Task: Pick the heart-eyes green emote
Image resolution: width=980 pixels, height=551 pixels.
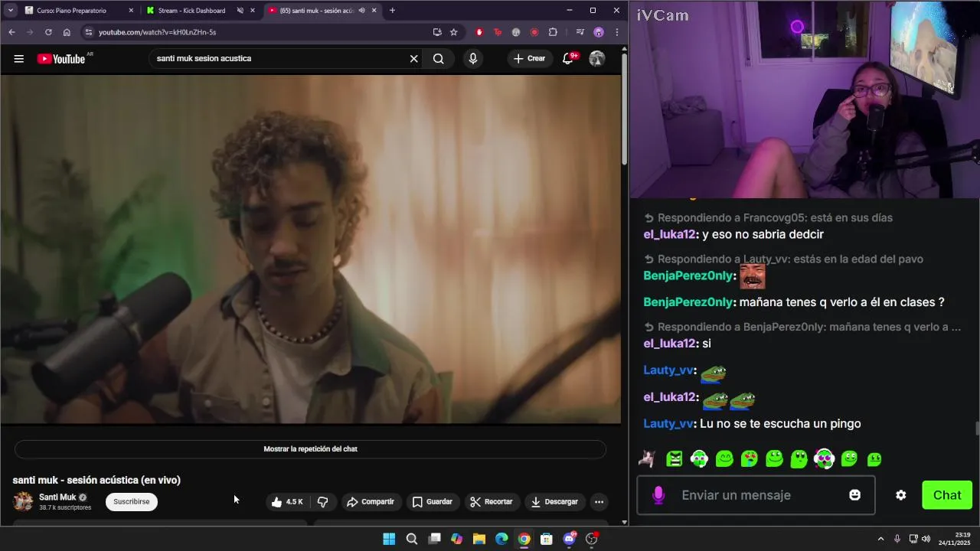Action: [750, 459]
